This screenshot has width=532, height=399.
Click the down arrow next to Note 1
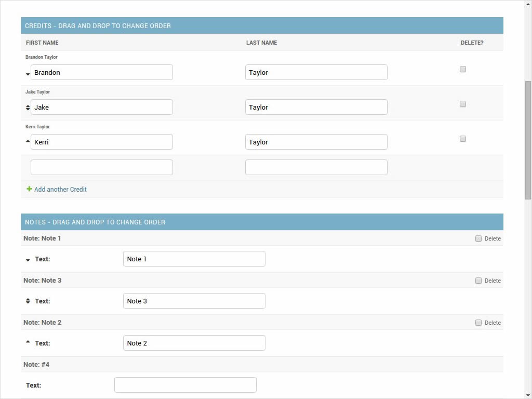(28, 259)
